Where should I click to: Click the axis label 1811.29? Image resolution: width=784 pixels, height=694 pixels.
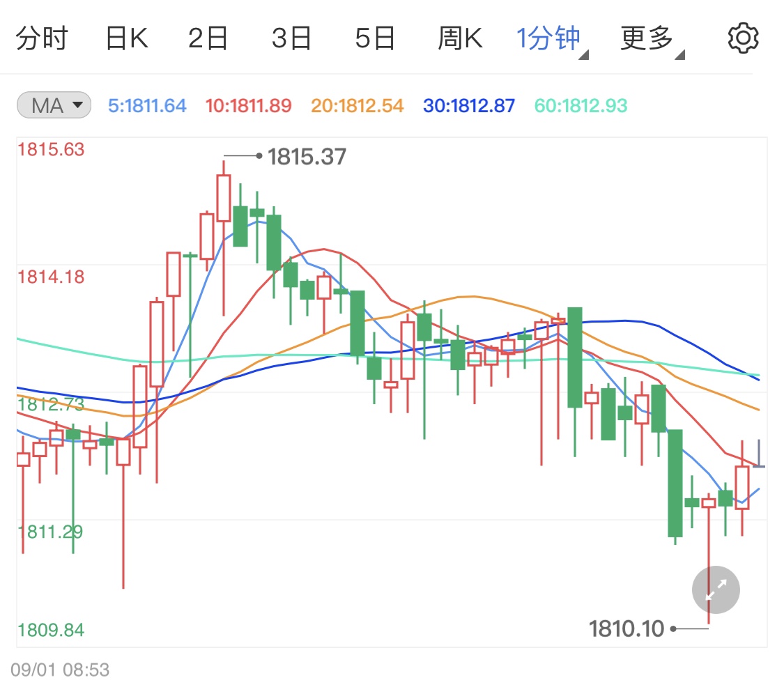click(x=50, y=532)
